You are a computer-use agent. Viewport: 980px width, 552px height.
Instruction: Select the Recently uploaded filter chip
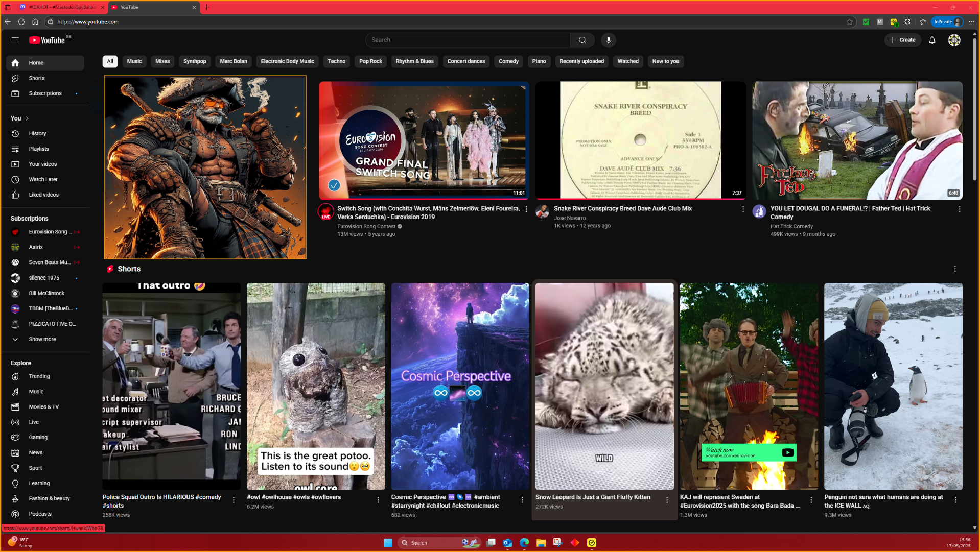click(581, 61)
